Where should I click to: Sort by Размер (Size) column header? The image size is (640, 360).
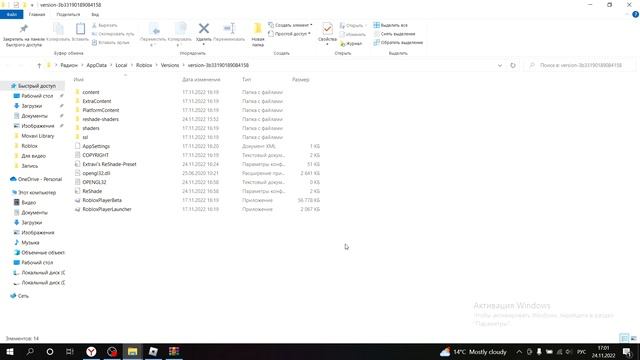click(x=301, y=80)
